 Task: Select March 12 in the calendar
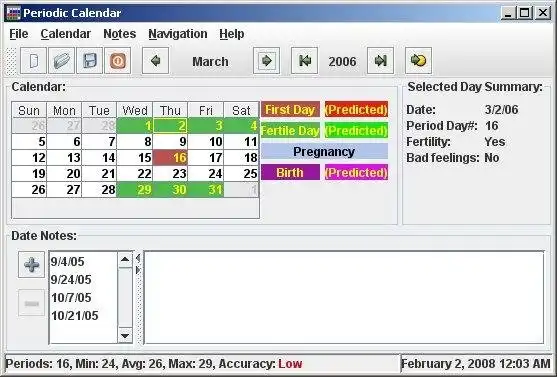tap(29, 157)
